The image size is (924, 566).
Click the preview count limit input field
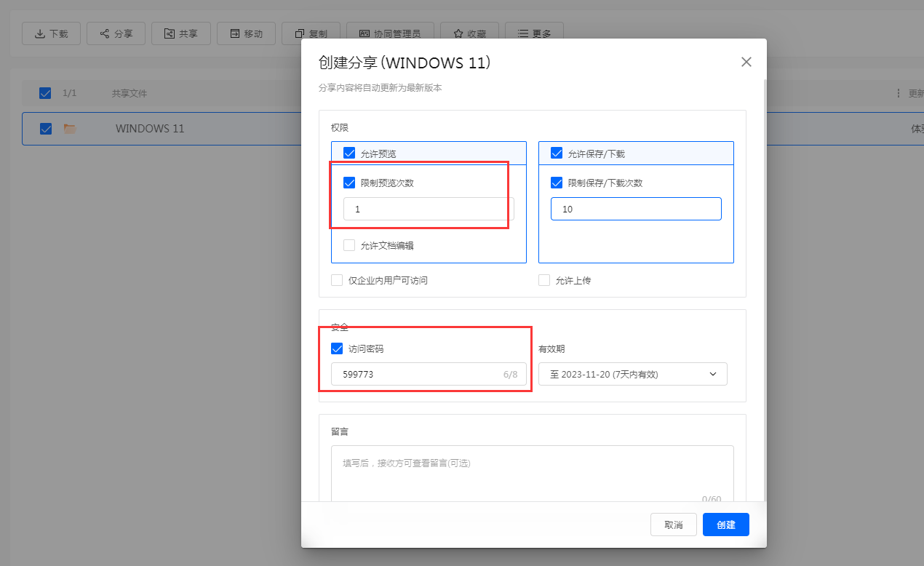429,209
